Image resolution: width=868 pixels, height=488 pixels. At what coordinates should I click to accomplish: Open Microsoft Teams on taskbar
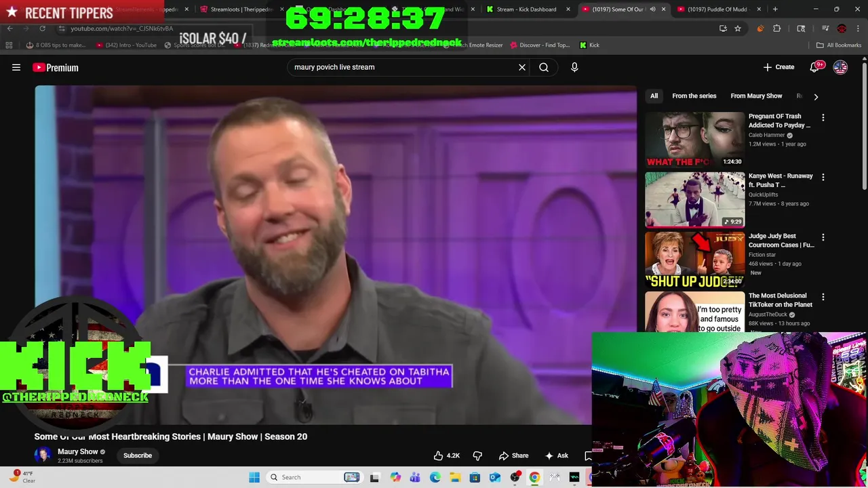[415, 477]
